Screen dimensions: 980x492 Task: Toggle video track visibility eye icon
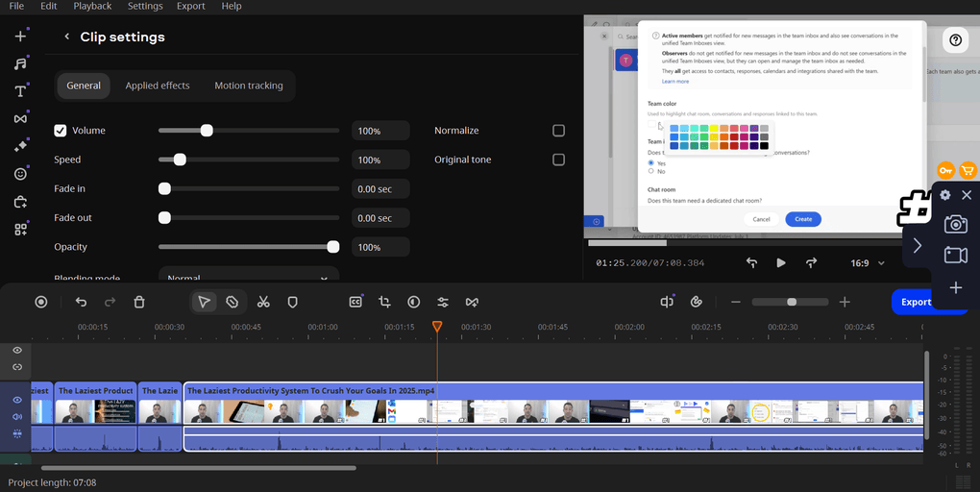pos(17,400)
